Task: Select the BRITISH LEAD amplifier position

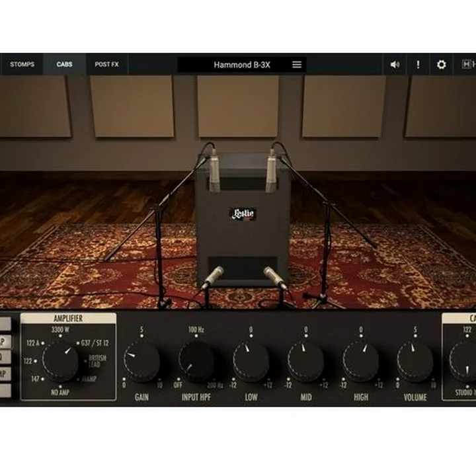Action: coord(97,361)
